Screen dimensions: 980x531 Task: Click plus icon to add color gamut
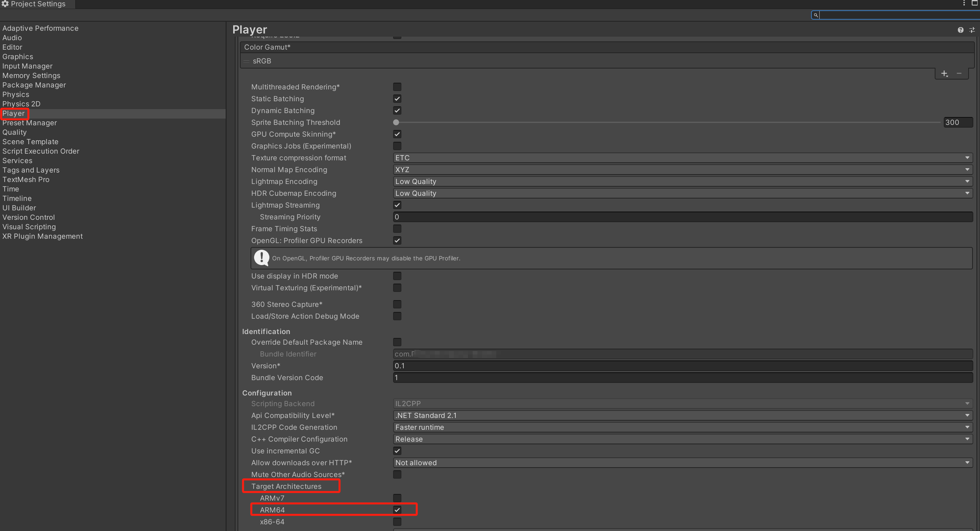pyautogui.click(x=944, y=74)
